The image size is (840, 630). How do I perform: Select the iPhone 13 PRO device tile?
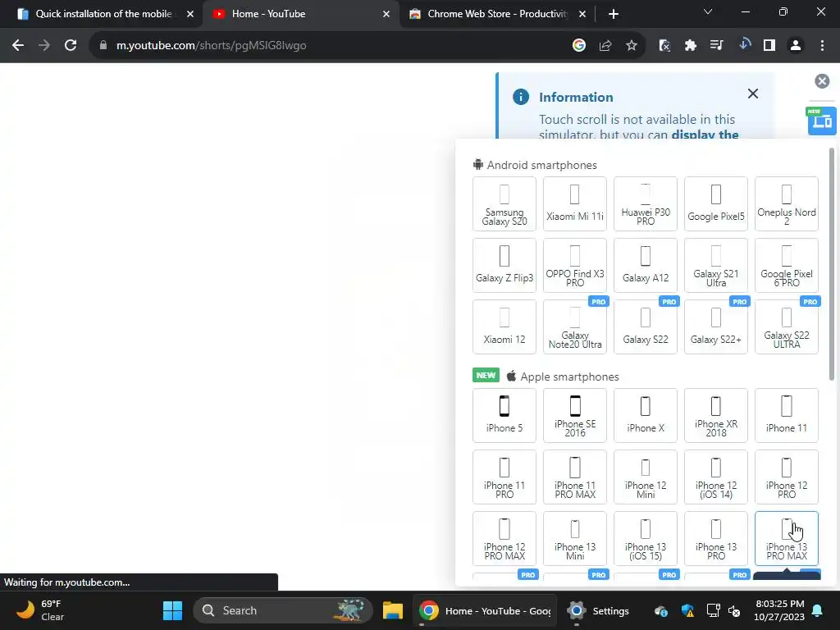coord(715,538)
